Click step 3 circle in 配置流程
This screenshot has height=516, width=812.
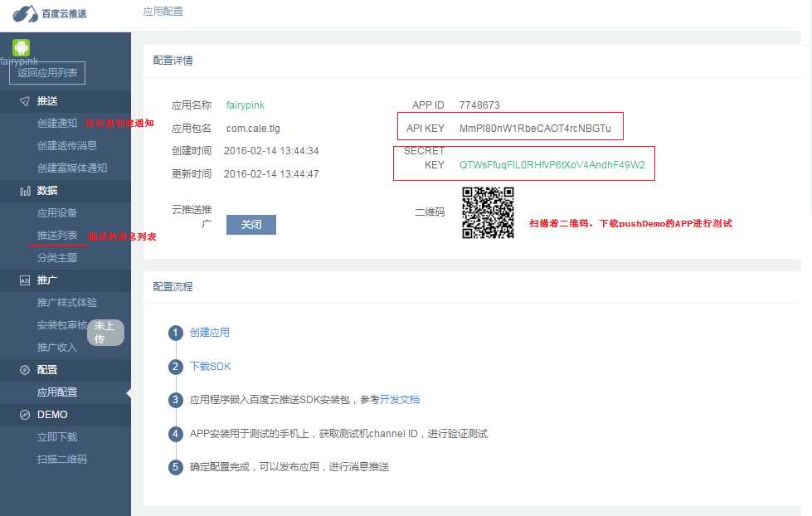tap(176, 400)
